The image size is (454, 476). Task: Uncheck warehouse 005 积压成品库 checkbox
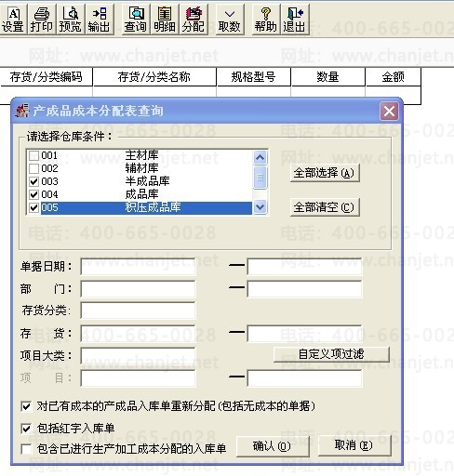[x=33, y=207]
